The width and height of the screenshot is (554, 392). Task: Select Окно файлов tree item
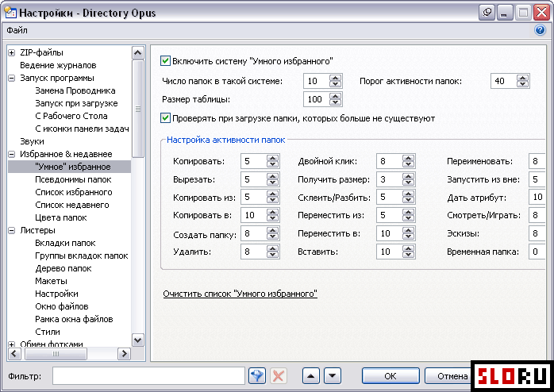(61, 307)
